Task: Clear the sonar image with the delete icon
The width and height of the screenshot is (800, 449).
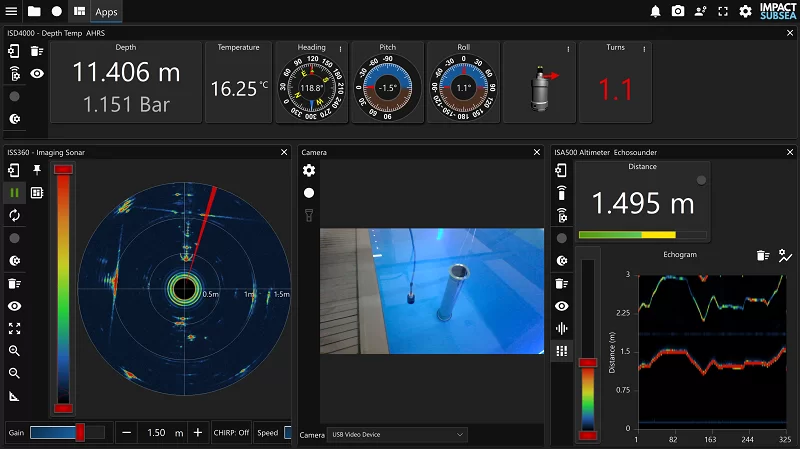Action: (14, 284)
